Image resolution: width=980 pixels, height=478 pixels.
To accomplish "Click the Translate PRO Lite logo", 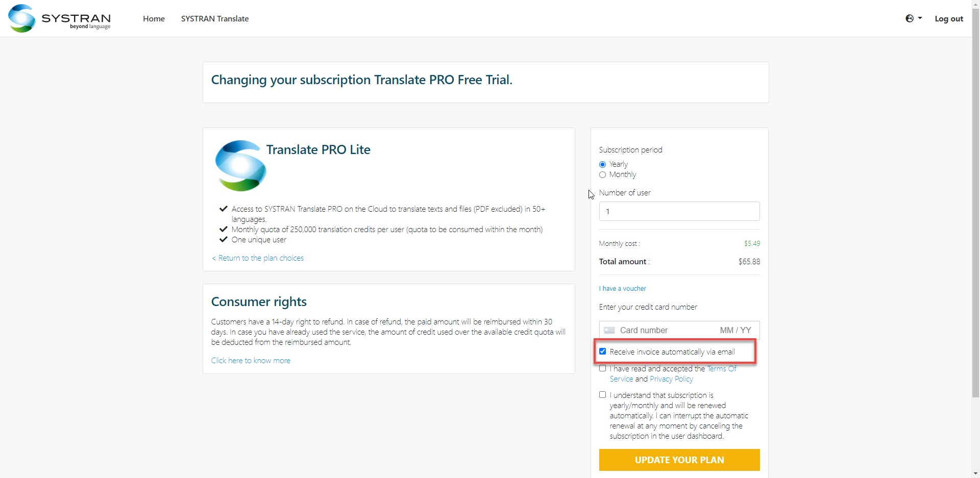I will (x=240, y=166).
